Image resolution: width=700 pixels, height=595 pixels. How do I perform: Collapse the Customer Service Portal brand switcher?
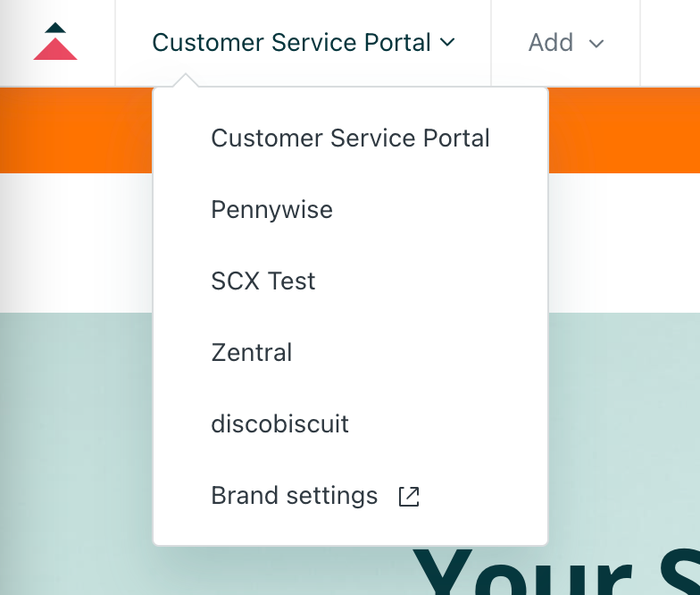click(x=304, y=43)
